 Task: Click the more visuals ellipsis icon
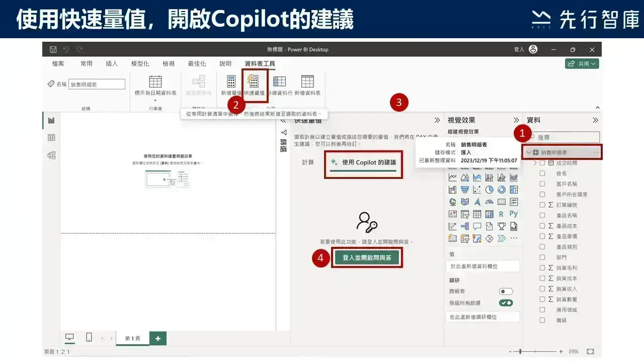pos(514,238)
